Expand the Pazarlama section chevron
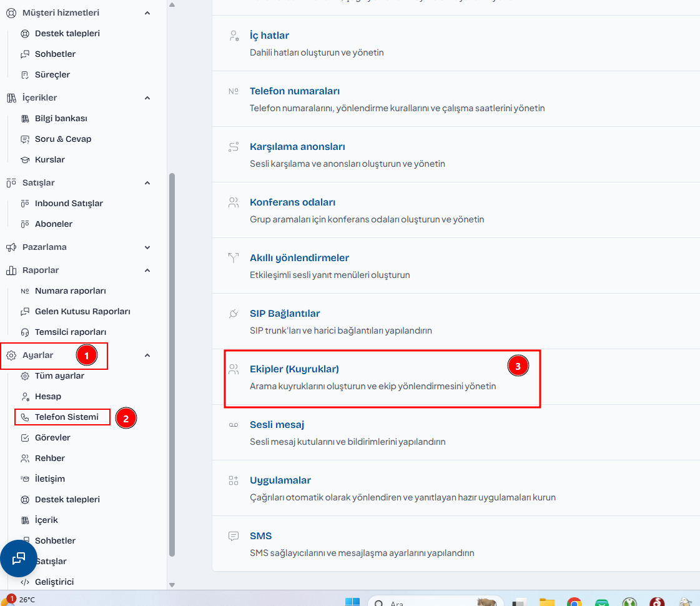 pyautogui.click(x=147, y=247)
